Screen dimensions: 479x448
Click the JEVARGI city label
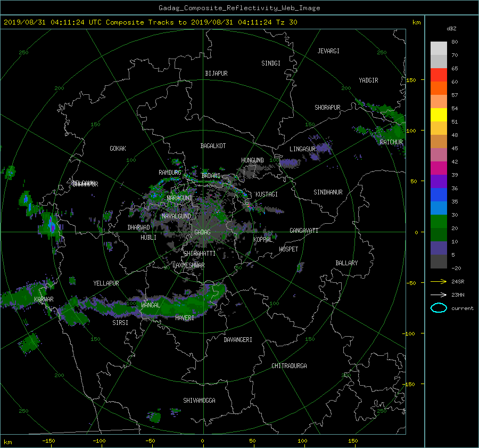pyautogui.click(x=328, y=51)
